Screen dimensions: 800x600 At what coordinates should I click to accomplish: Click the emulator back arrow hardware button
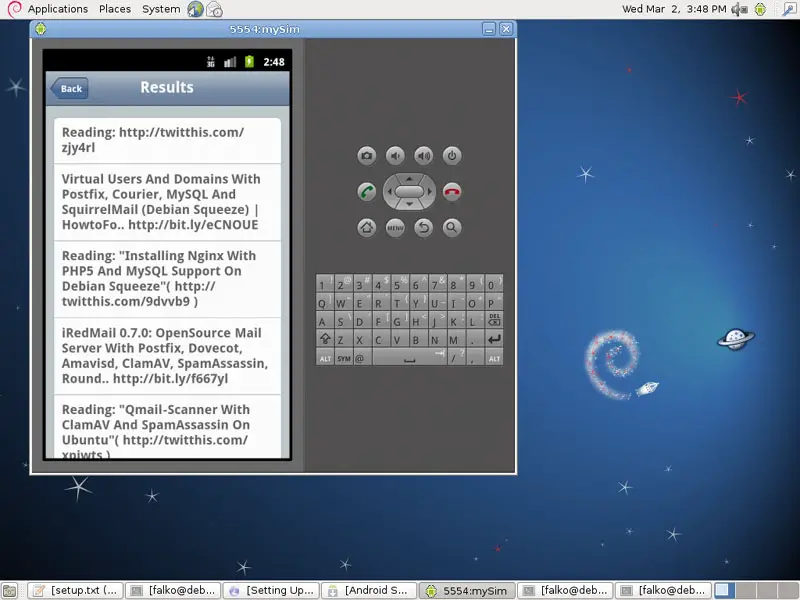click(x=423, y=228)
